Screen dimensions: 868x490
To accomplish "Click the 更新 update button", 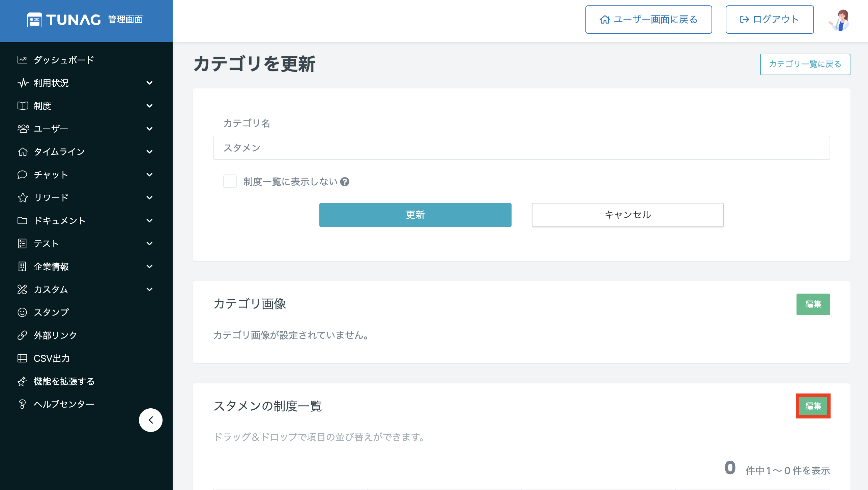I will tap(415, 215).
